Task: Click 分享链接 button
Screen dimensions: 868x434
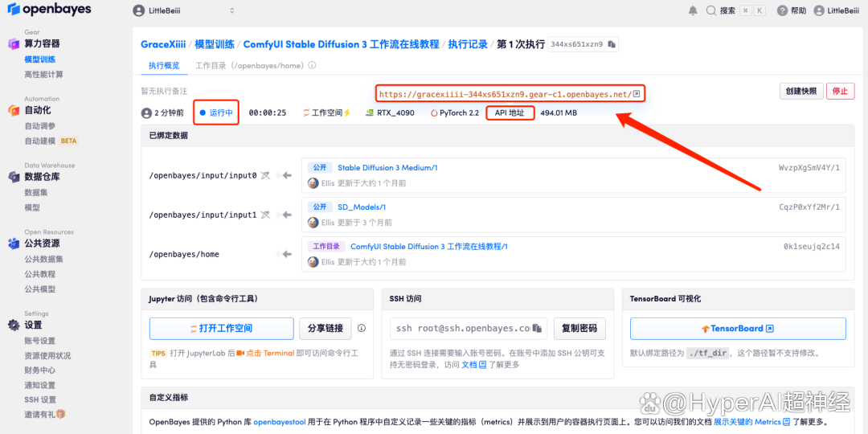Action: (325, 328)
